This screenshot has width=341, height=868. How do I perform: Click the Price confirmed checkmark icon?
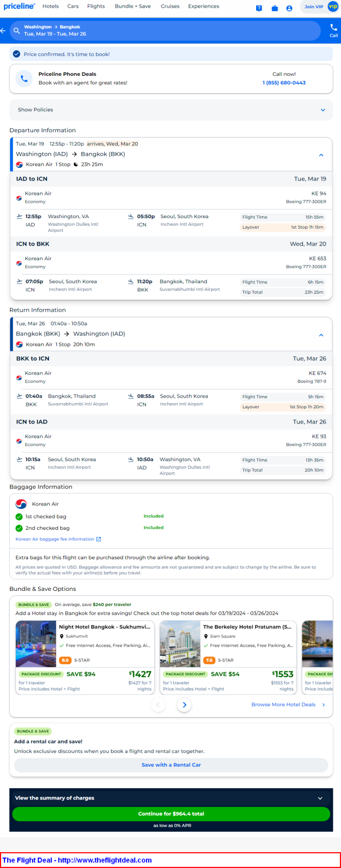pos(16,54)
